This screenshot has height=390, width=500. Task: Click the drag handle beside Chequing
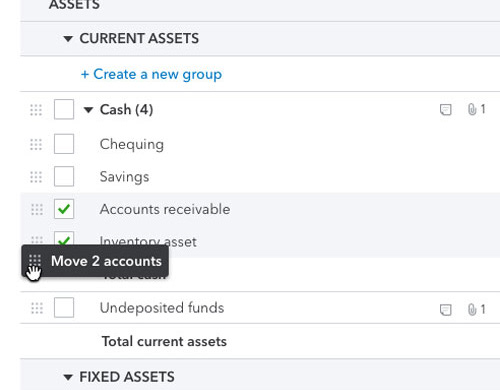point(36,144)
